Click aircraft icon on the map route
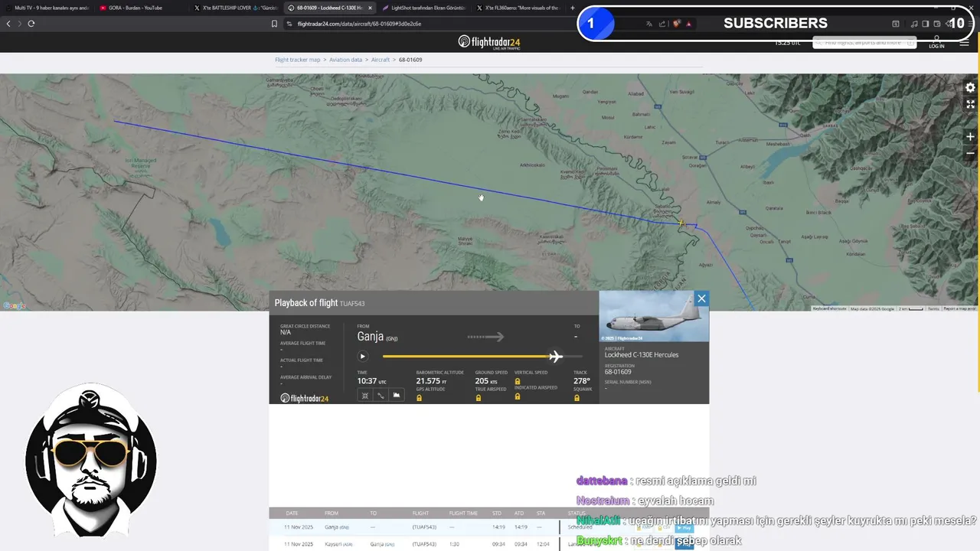The height and width of the screenshot is (551, 980). [681, 223]
